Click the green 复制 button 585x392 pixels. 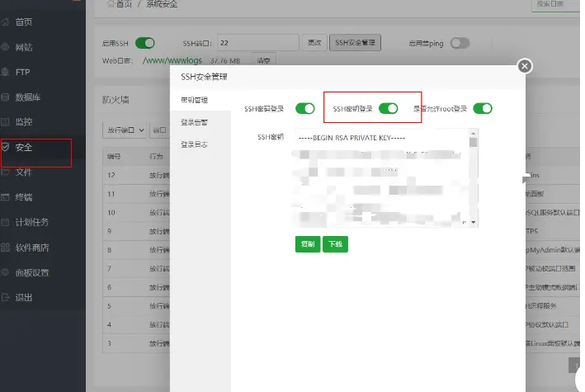click(308, 244)
